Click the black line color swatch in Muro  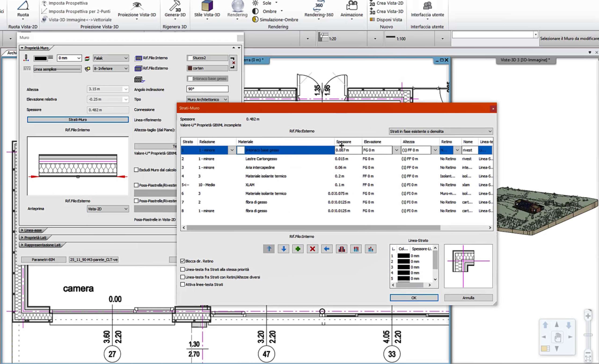coord(41,58)
